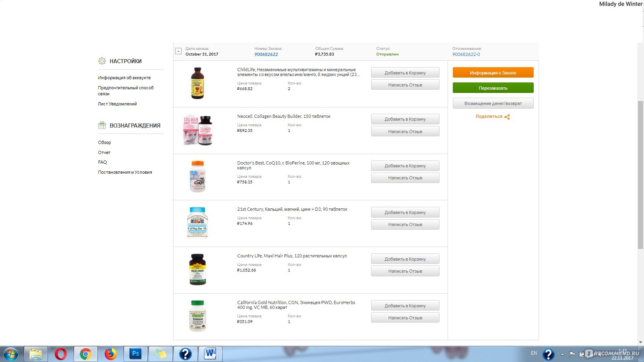Click the page vertical scrollbar thumb

[640, 175]
